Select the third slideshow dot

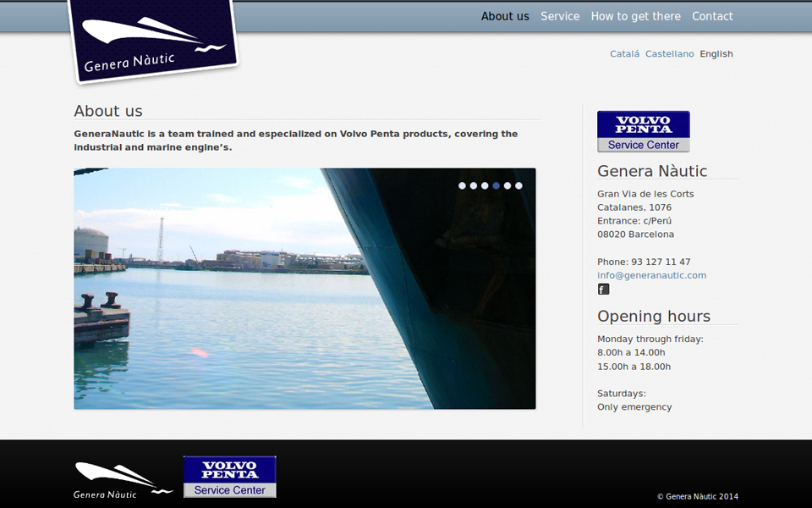[x=485, y=185]
